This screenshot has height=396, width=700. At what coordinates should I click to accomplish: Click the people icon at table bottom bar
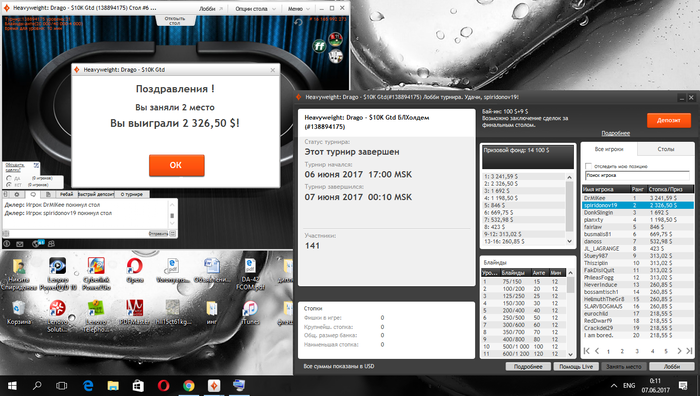point(51,244)
